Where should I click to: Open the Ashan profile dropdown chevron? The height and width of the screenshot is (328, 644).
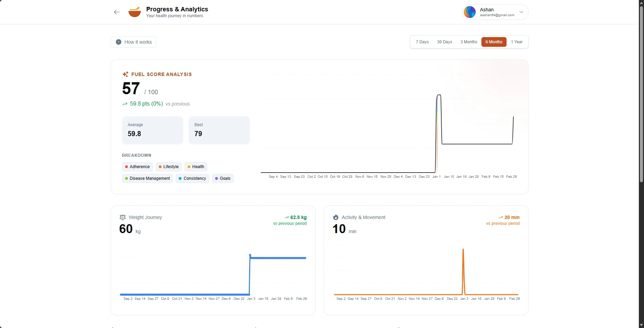(521, 12)
